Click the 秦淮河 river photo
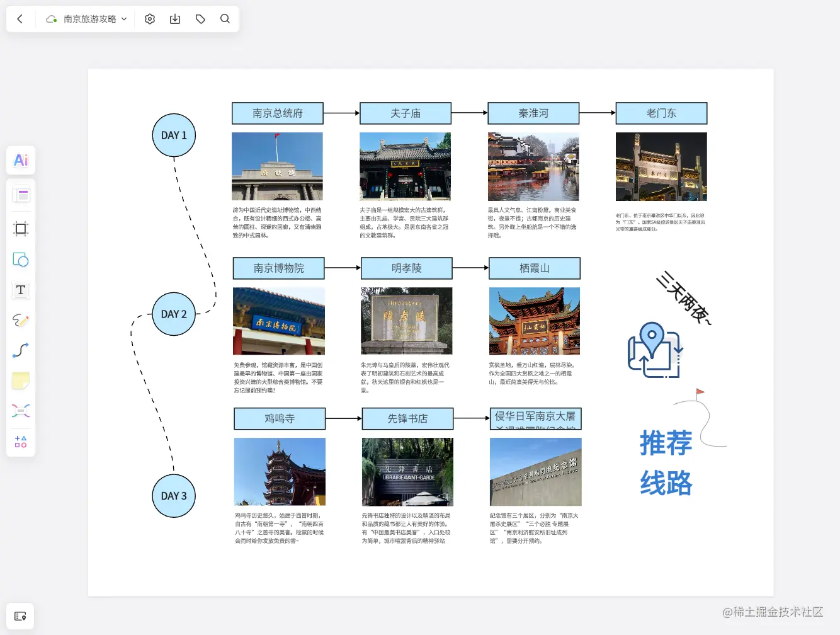The width and height of the screenshot is (840, 635). click(x=533, y=166)
